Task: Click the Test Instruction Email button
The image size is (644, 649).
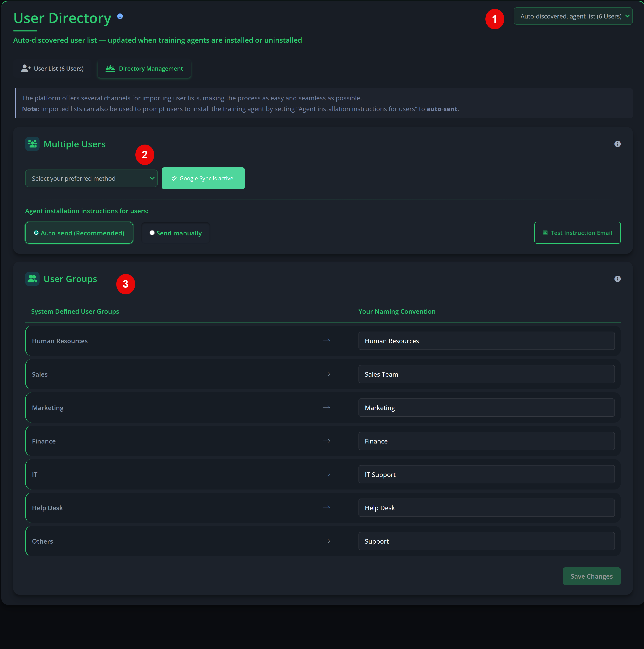Action: 577,232
